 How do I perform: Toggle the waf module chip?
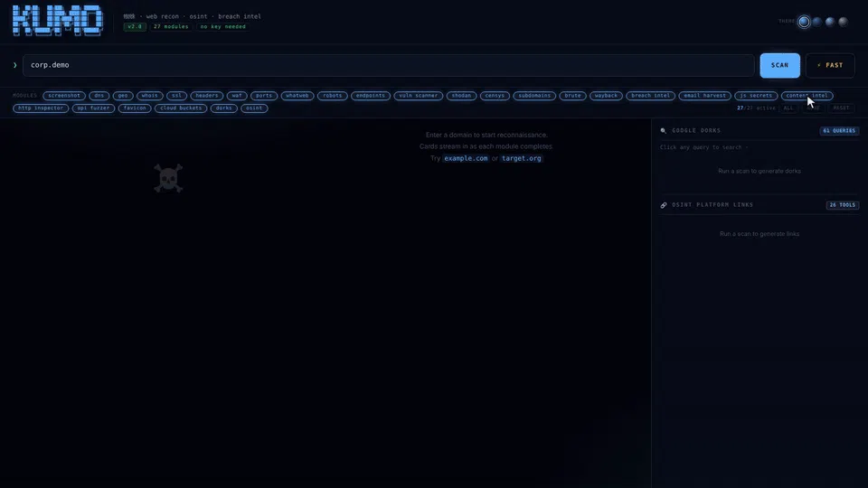pos(237,96)
